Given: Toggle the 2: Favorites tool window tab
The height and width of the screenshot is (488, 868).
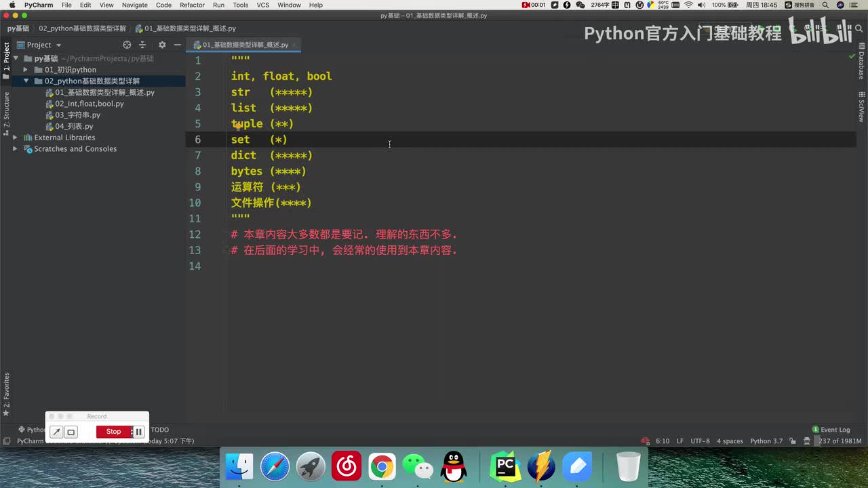Looking at the screenshot, I should pyautogui.click(x=6, y=394).
